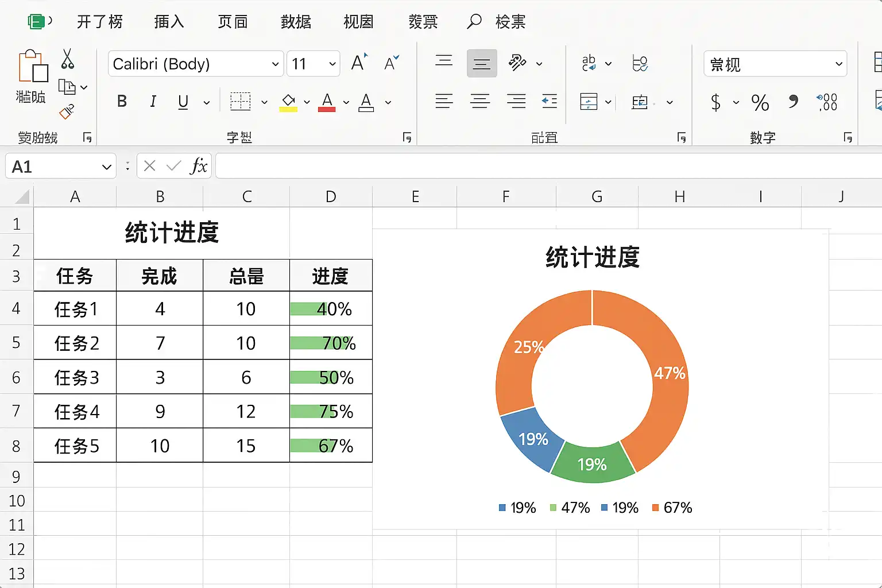The image size is (882, 588).
Task: Toggle bold formatting
Action: tap(122, 102)
